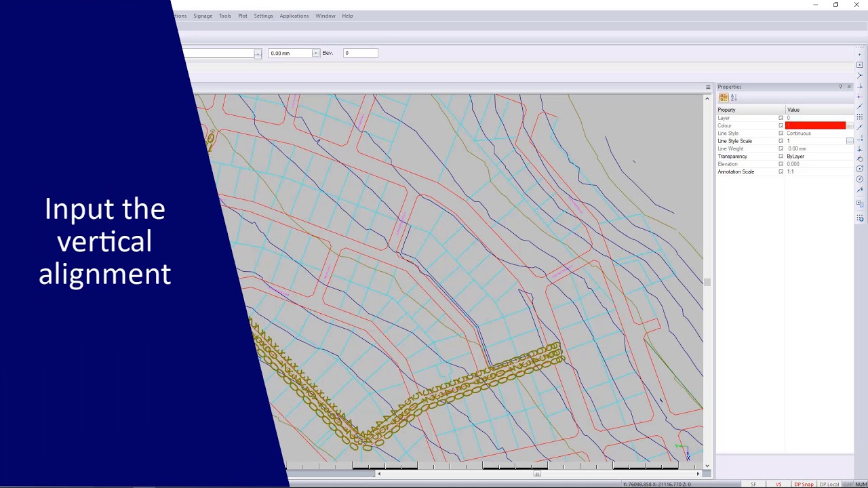The image size is (868, 488).
Task: Select the circle quadrant snap icon
Action: pyautogui.click(x=860, y=180)
